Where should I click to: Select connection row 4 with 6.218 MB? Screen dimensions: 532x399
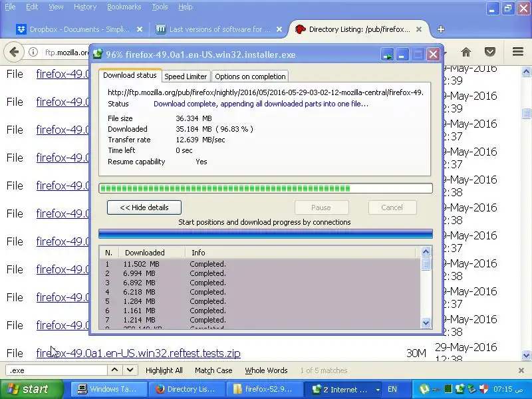click(x=260, y=292)
